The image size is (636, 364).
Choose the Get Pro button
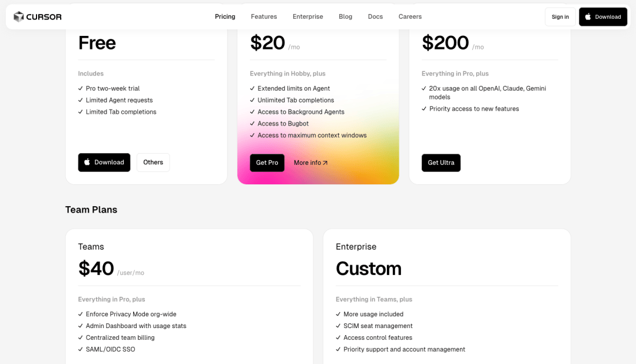[x=267, y=163]
